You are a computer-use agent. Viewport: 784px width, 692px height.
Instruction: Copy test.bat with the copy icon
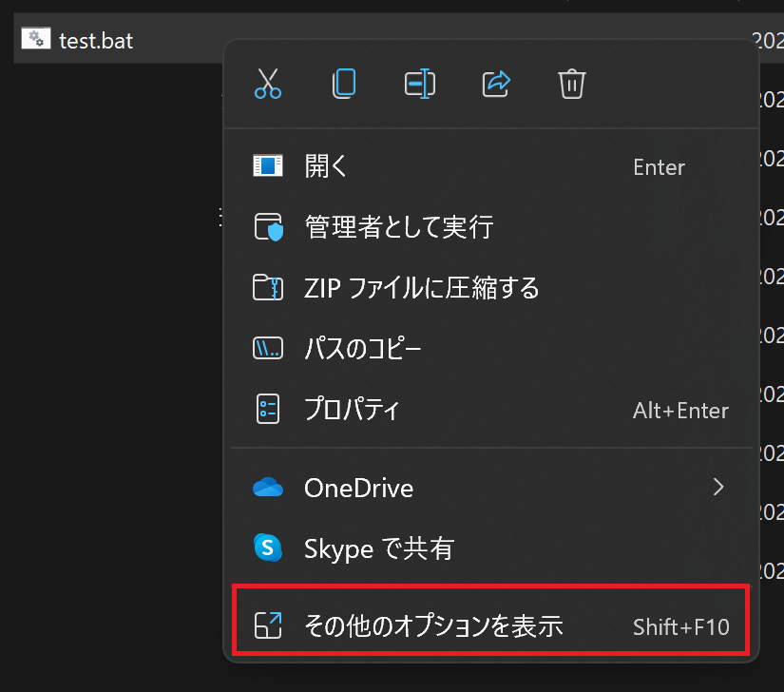tap(344, 84)
